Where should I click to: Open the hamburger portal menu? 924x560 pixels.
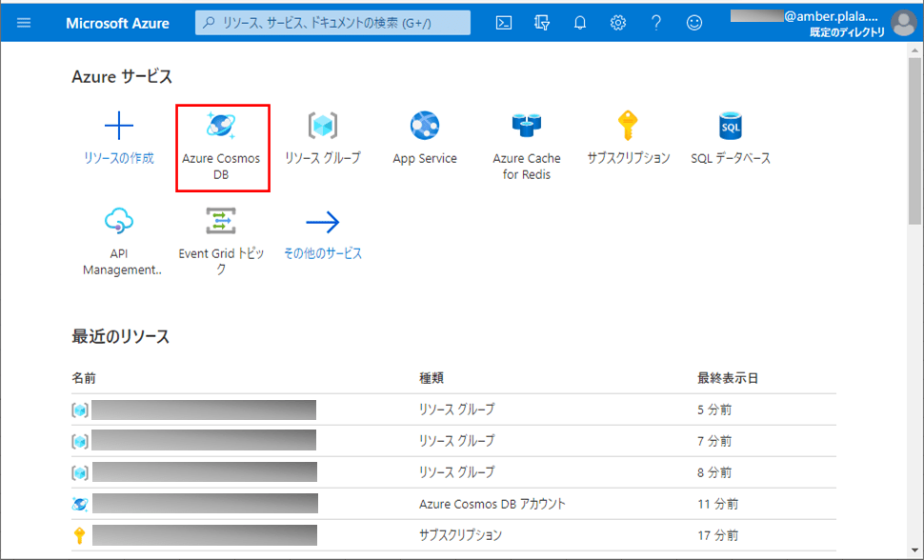24,23
